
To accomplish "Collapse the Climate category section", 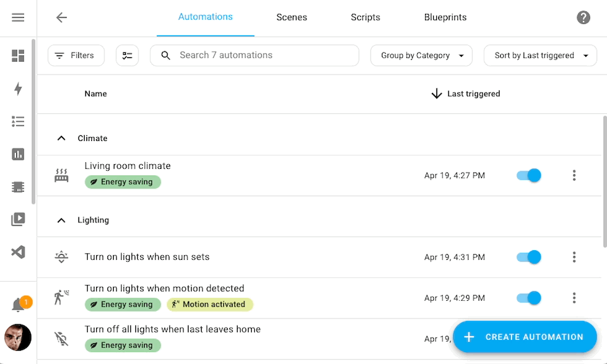I will coord(61,138).
